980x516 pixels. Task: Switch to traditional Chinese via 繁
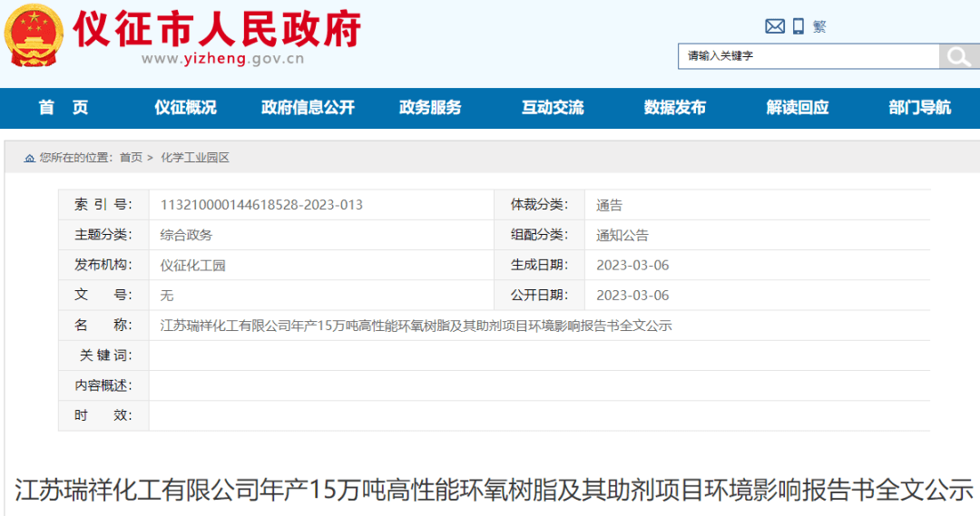(819, 26)
